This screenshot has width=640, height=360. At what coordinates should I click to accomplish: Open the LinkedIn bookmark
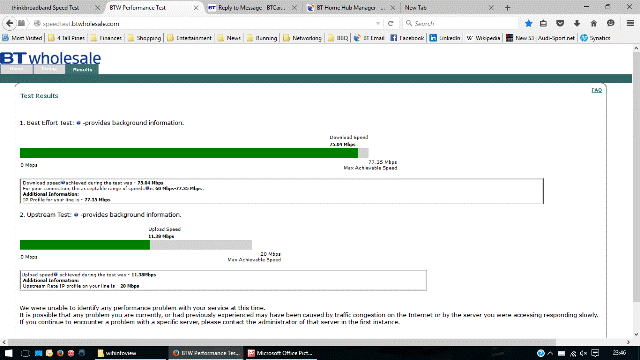click(445, 38)
